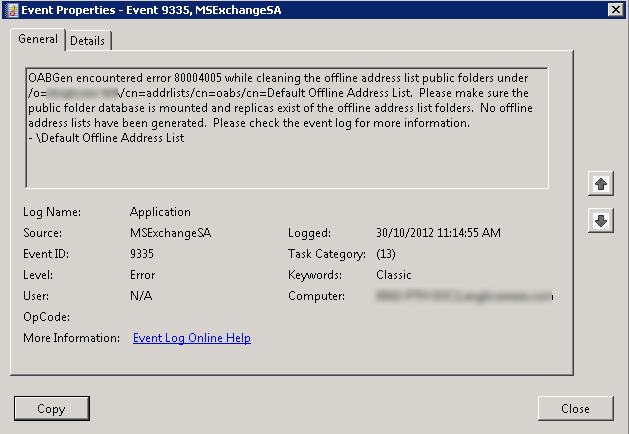Select the Event ID value 9335
Screen dimensions: 629x434
pyautogui.click(x=142, y=254)
